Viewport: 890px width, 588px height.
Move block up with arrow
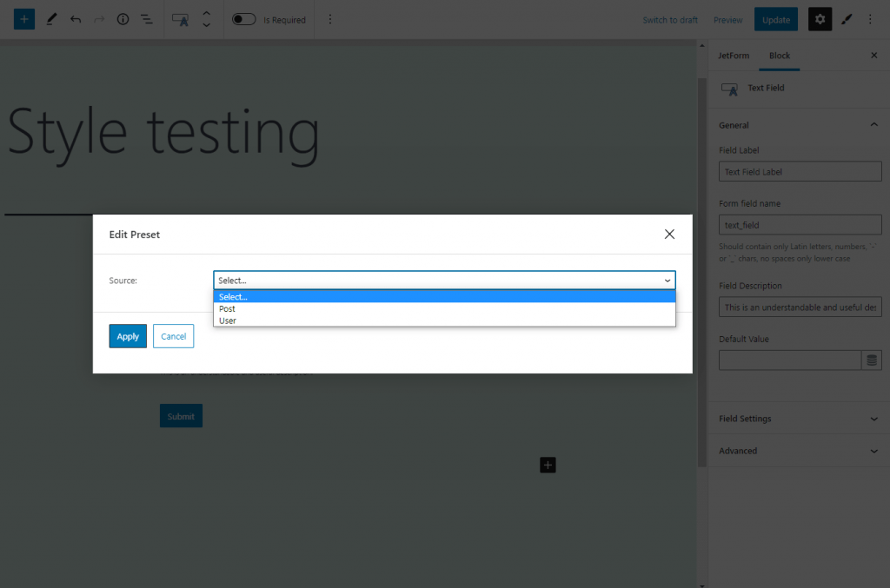[x=207, y=14]
